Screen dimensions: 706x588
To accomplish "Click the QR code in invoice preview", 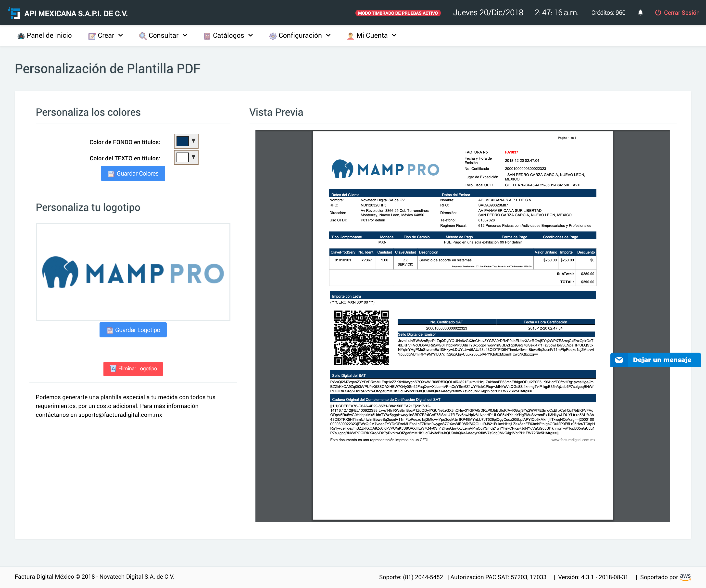I will pyautogui.click(x=361, y=338).
